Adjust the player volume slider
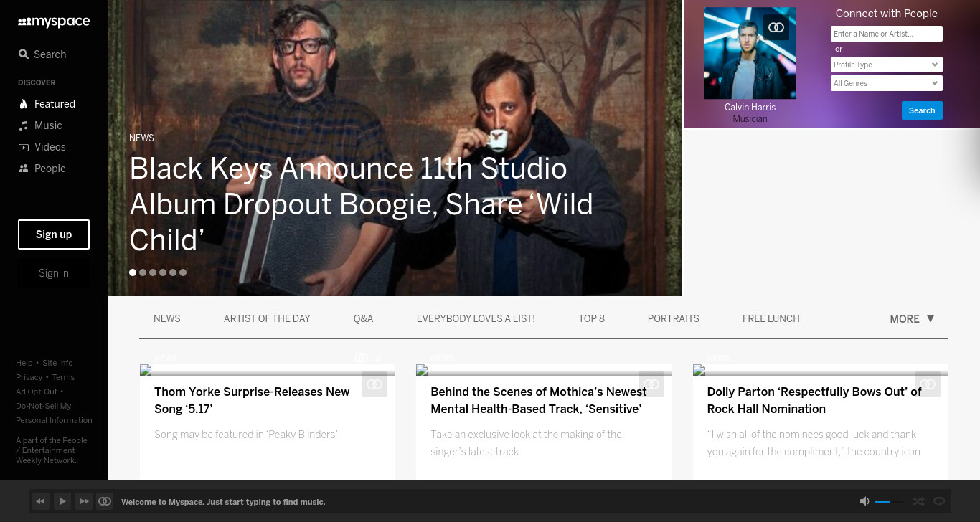 (890, 502)
